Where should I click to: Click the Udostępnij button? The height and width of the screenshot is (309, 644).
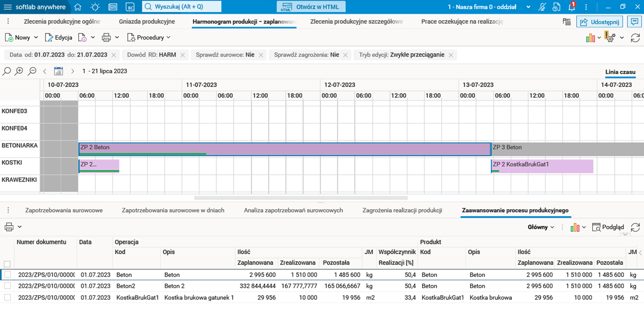pyautogui.click(x=600, y=22)
